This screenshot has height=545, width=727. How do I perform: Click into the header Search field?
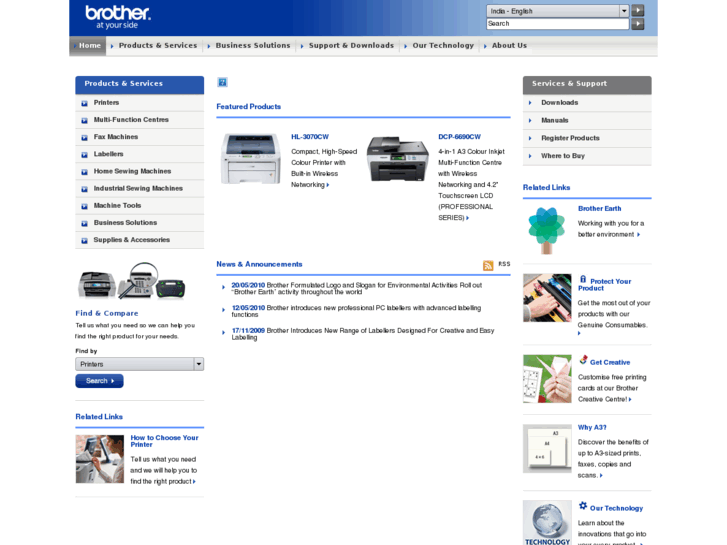(x=557, y=24)
